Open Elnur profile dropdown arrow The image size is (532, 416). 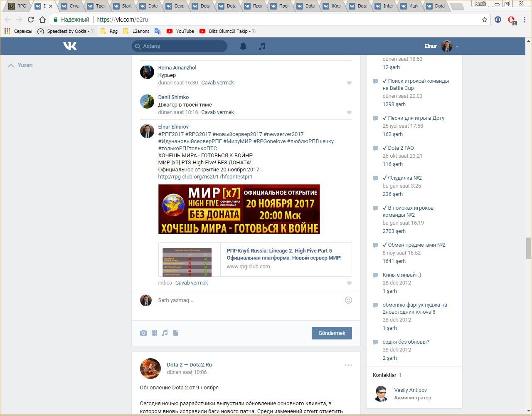457,47
